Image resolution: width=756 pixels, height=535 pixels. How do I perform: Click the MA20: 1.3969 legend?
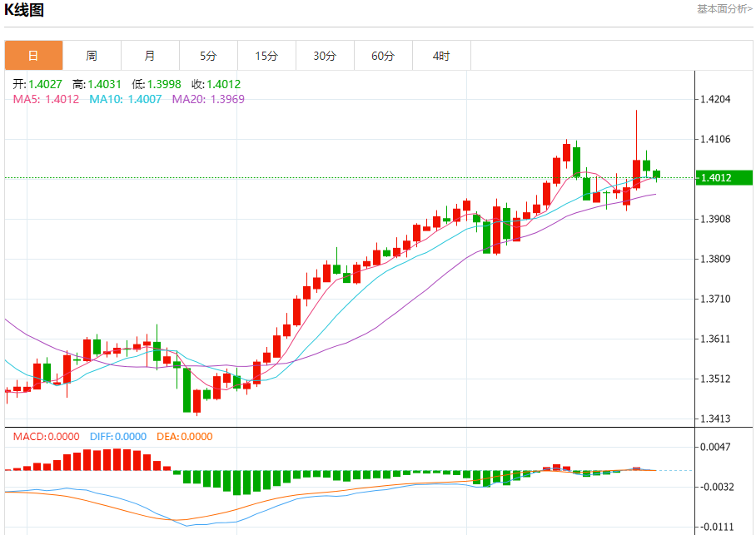coord(208,99)
